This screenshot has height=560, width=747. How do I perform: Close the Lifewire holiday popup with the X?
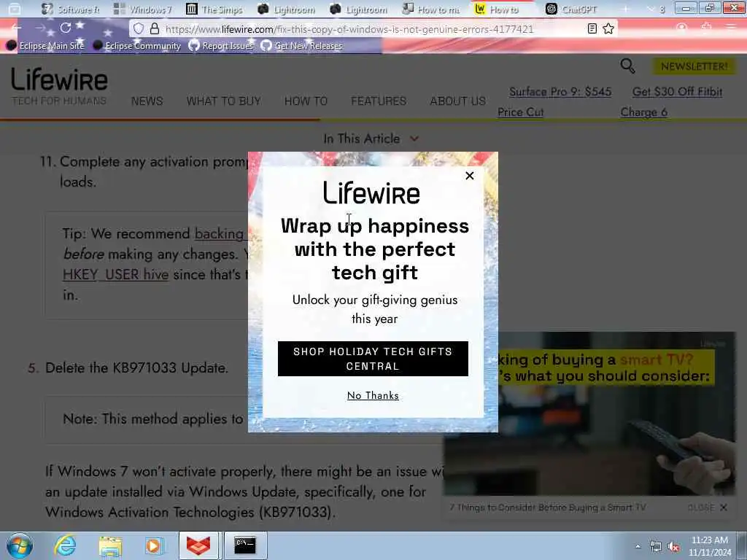[469, 176]
